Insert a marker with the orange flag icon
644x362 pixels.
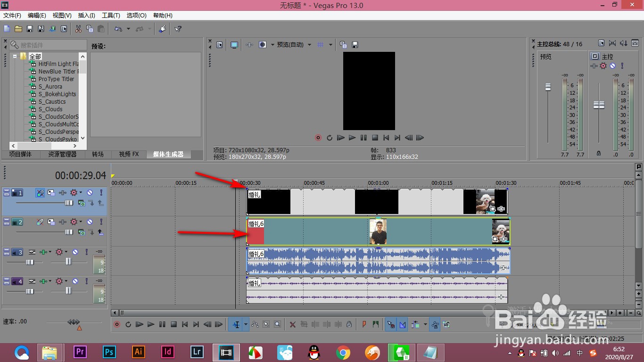click(364, 324)
